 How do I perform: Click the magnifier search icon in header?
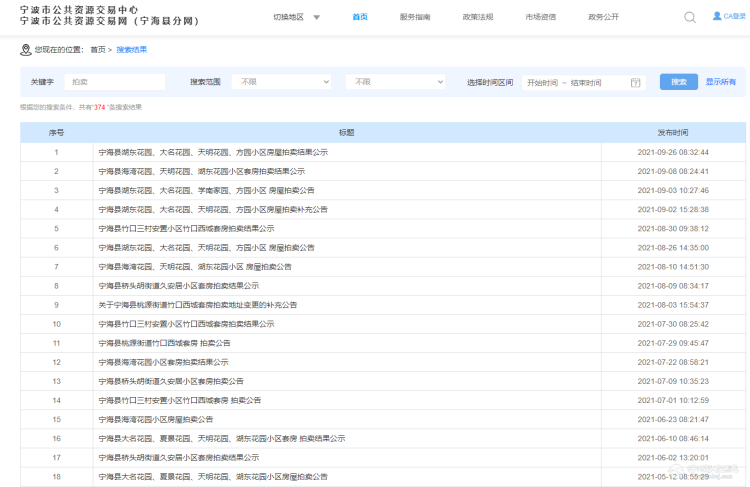(x=690, y=17)
